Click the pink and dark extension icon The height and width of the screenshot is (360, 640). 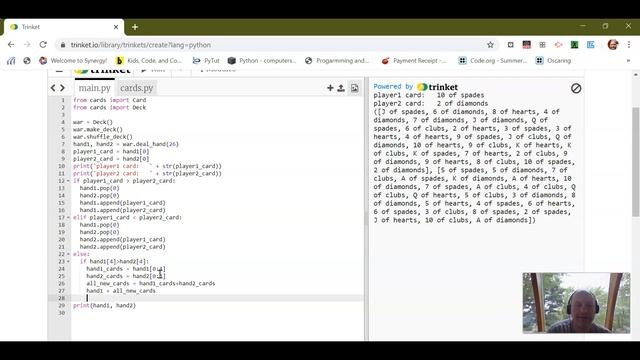click(526, 45)
